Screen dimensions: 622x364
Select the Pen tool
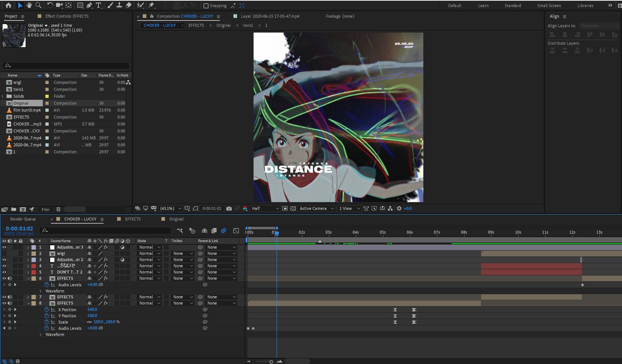pyautogui.click(x=89, y=5)
